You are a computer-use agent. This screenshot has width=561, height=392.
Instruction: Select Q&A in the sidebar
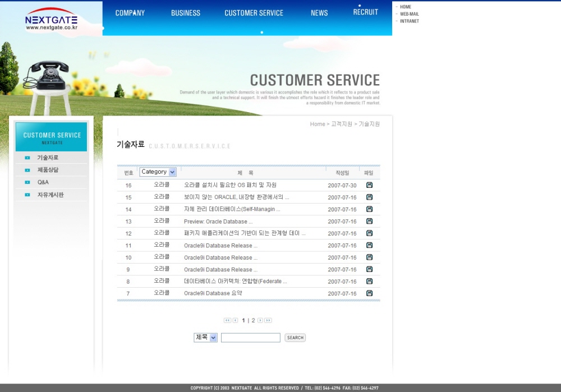click(x=43, y=182)
